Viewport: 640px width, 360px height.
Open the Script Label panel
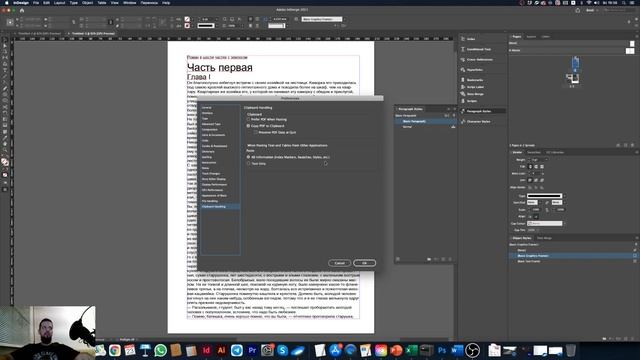coord(475,87)
